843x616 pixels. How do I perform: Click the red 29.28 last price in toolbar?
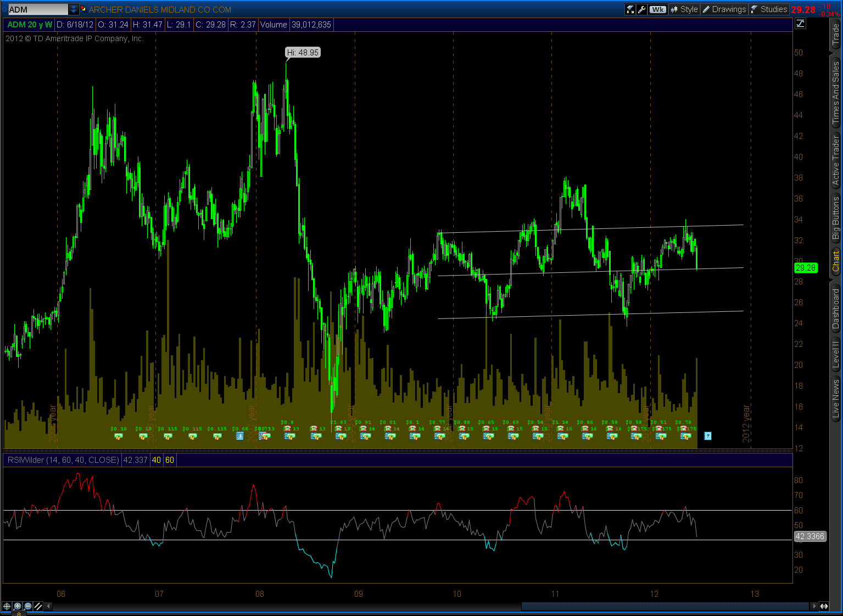click(x=803, y=10)
